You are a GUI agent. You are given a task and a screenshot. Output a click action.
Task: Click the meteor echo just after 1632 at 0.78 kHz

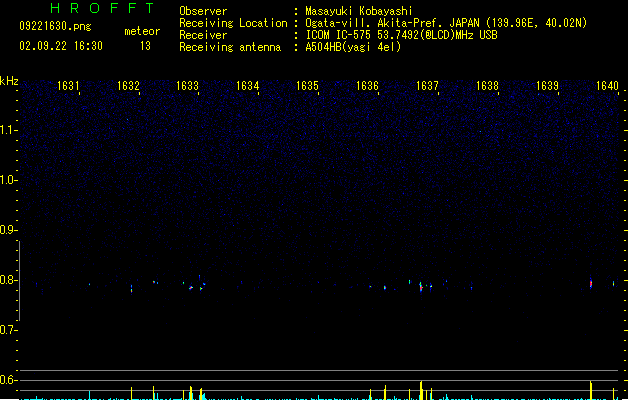tap(132, 289)
